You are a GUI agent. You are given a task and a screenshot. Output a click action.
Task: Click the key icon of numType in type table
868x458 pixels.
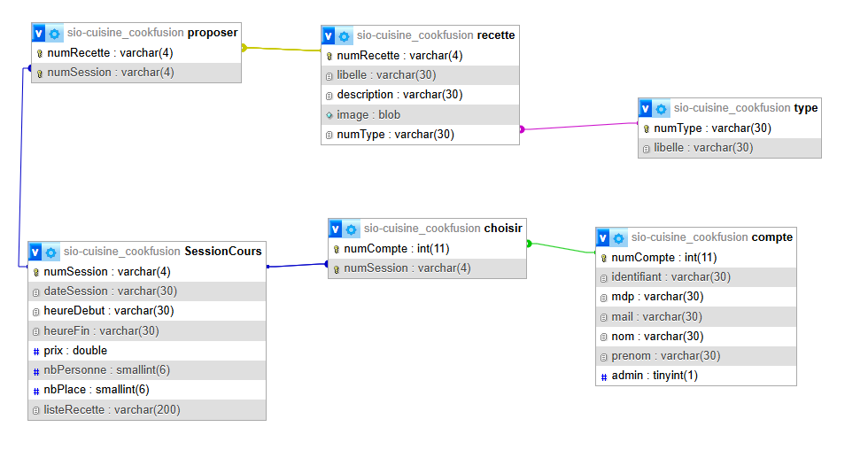coord(647,129)
